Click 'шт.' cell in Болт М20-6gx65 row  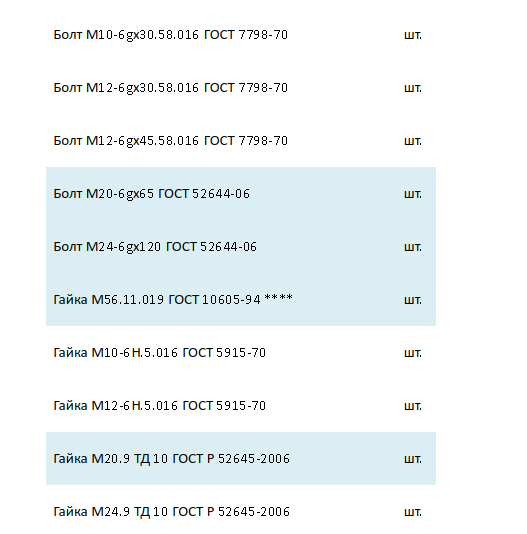click(413, 194)
